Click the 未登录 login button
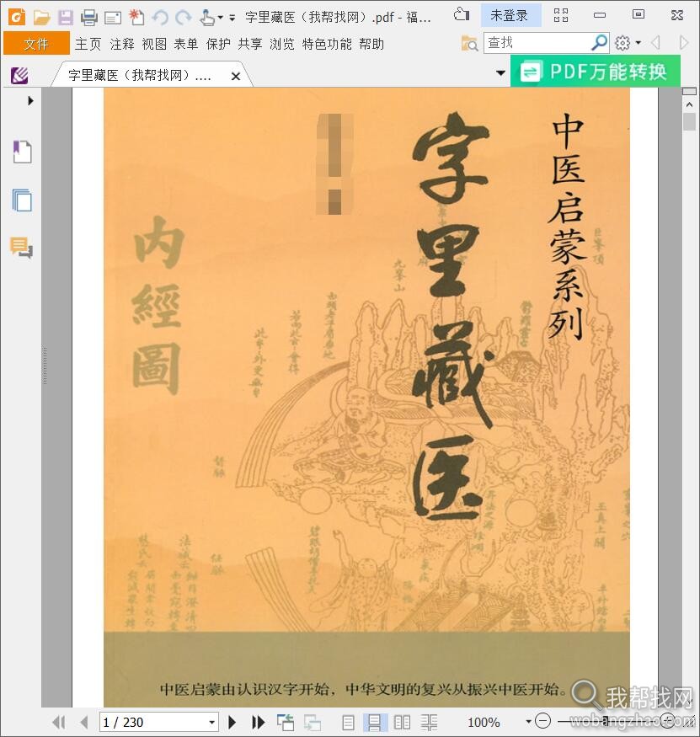 [510, 15]
